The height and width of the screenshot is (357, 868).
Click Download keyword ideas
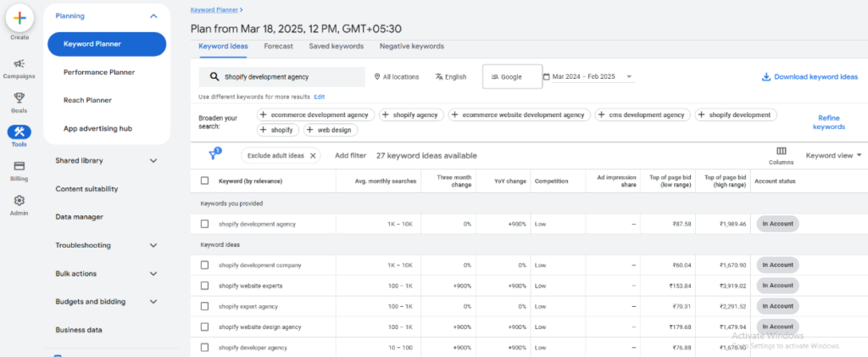click(810, 76)
